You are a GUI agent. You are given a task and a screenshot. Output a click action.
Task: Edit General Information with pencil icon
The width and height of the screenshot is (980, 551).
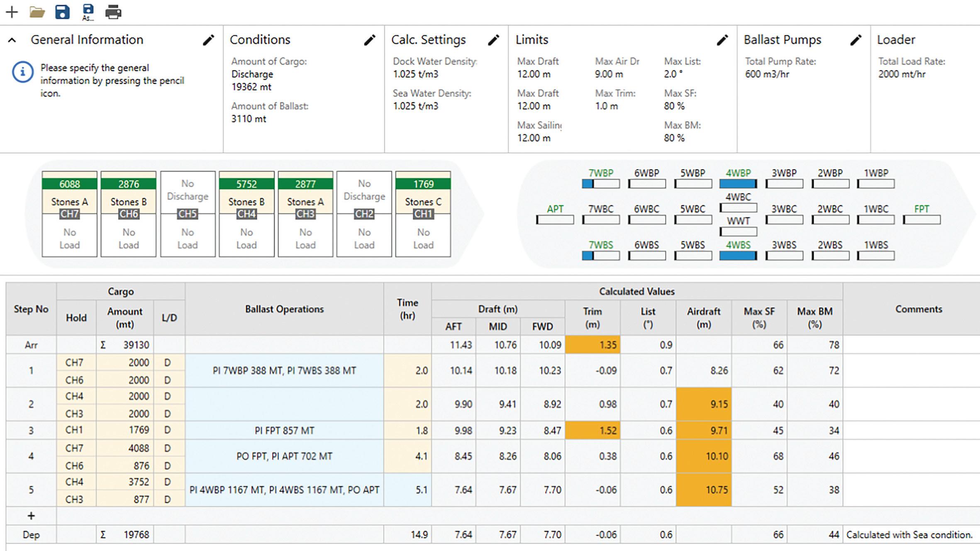pos(208,40)
